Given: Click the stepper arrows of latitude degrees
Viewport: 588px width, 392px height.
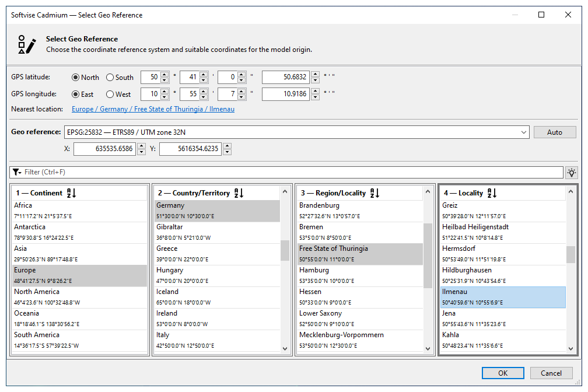Looking at the screenshot, I should click(x=164, y=77).
